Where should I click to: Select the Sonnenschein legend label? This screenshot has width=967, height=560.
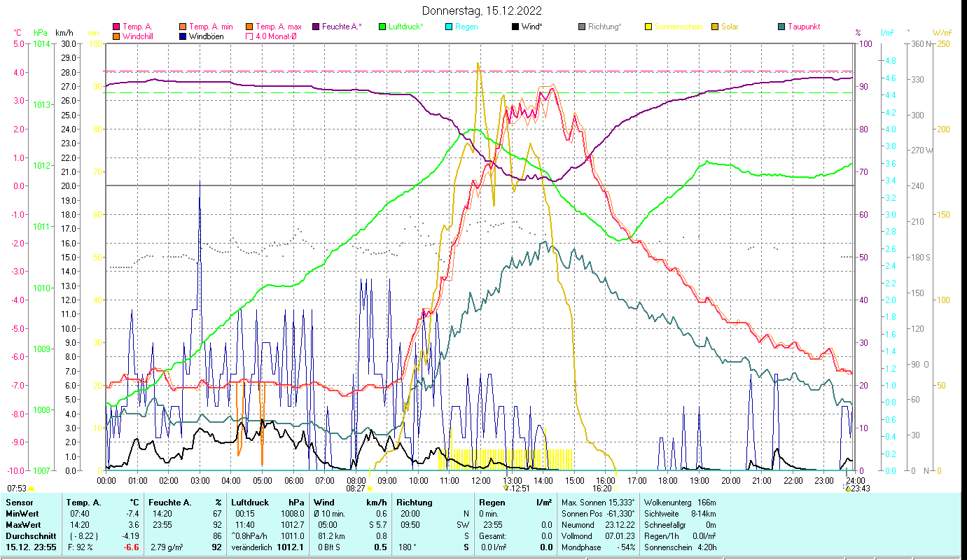tap(677, 27)
